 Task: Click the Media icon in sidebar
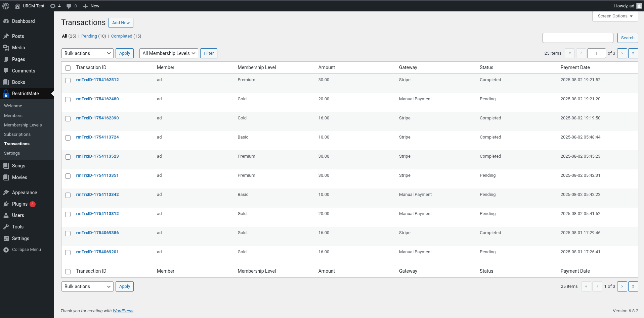pyautogui.click(x=6, y=48)
